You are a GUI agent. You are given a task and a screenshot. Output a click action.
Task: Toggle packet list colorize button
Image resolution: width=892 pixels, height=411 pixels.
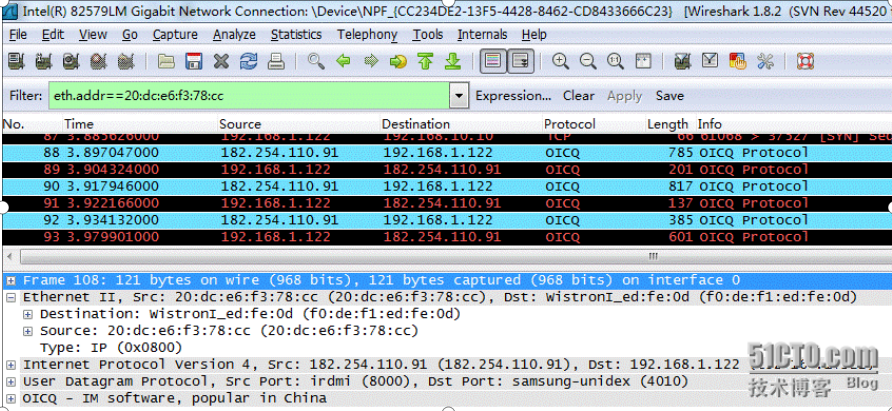tap(493, 61)
